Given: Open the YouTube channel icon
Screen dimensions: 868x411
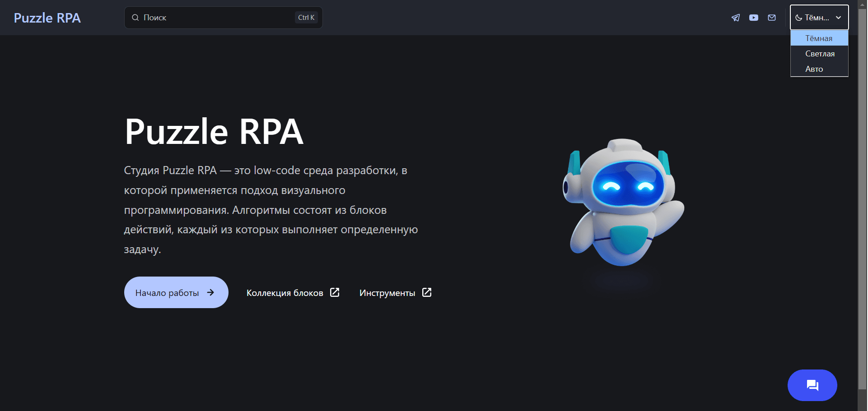Looking at the screenshot, I should [x=754, y=18].
